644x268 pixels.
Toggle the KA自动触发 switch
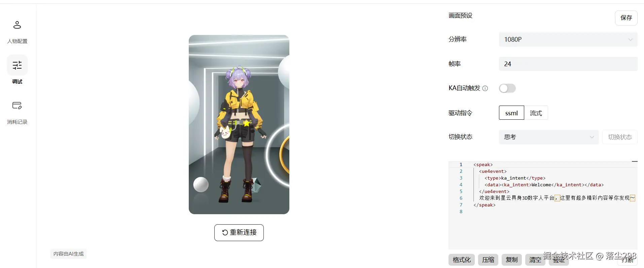coord(507,88)
